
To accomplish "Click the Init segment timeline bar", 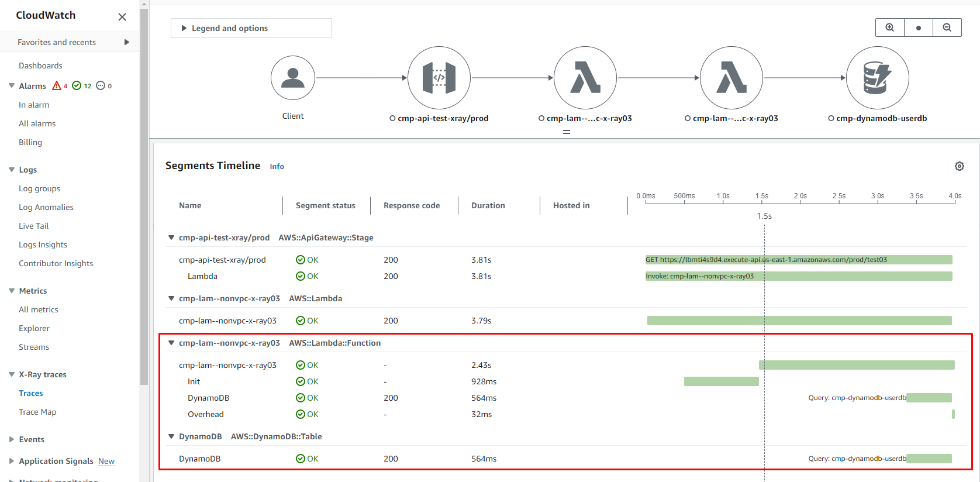I will coord(721,381).
